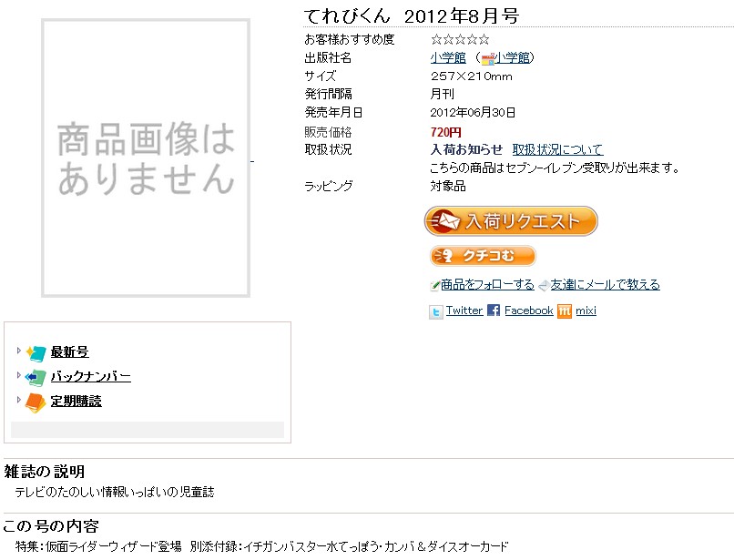Click the Twitter bird icon
The image size is (734, 560).
coord(436,311)
